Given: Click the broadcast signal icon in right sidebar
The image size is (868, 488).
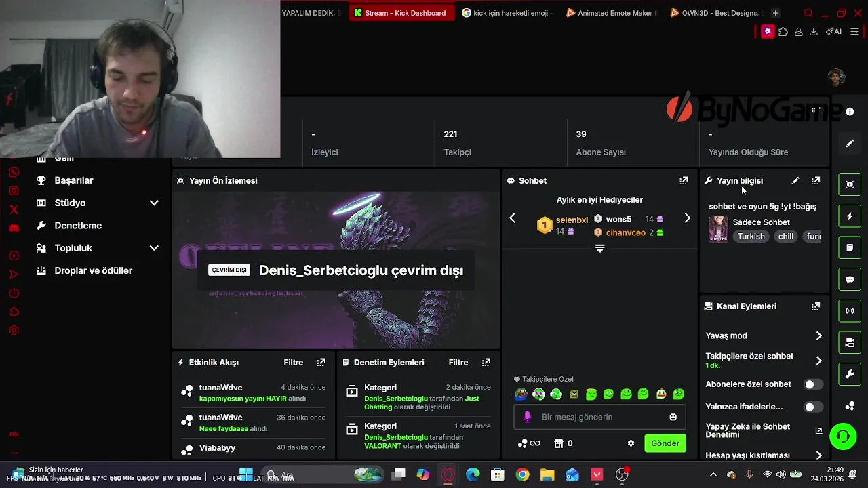Looking at the screenshot, I should (850, 311).
